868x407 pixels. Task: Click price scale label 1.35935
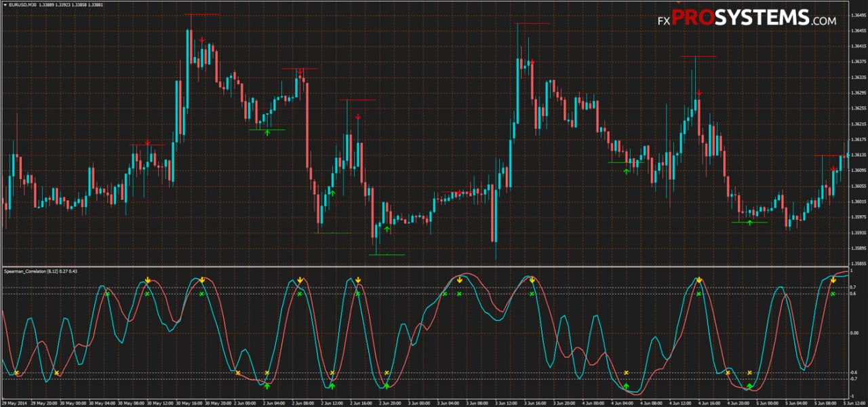click(858, 233)
